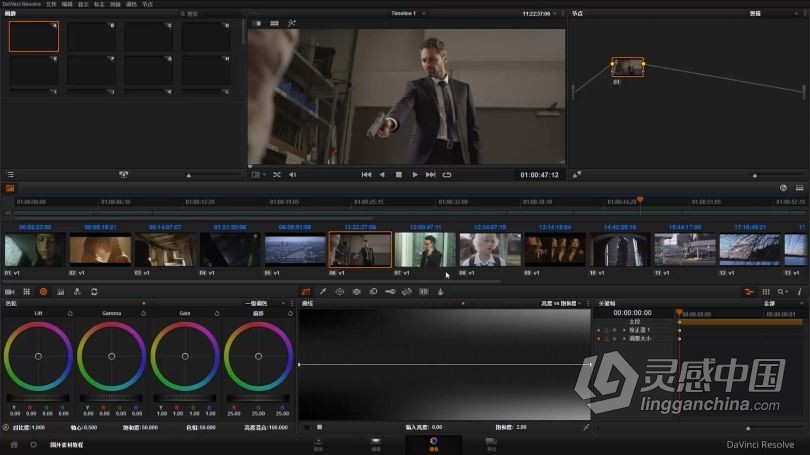Open the Blur palette
The height and width of the screenshot is (455, 810).
[373, 292]
